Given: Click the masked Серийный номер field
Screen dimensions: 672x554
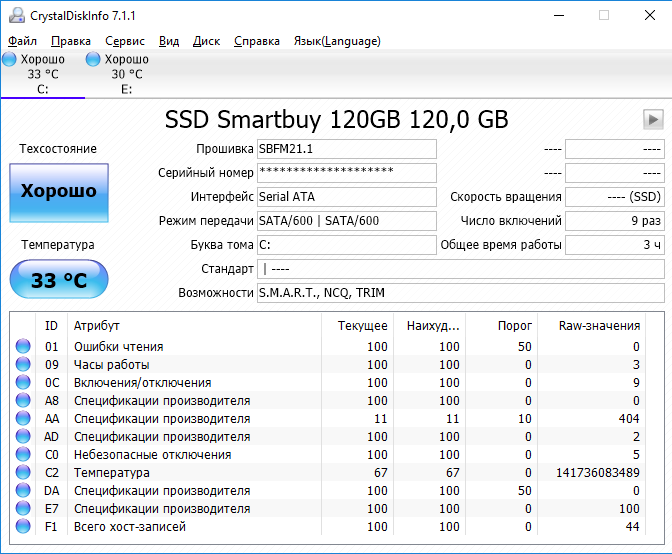Looking at the screenshot, I should (x=347, y=173).
